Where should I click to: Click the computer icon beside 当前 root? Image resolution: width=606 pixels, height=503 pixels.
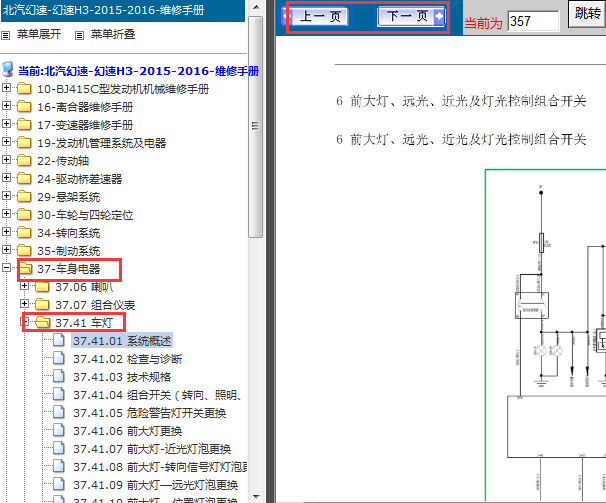click(x=8, y=70)
